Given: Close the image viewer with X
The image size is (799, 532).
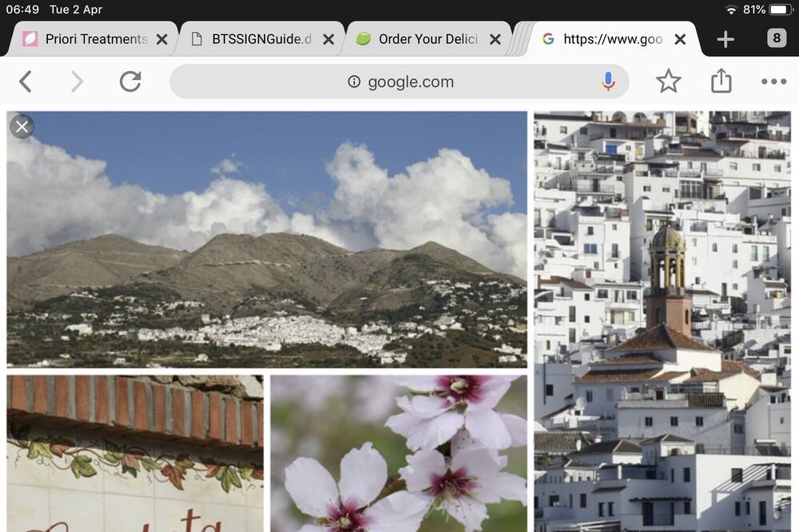Looking at the screenshot, I should click(x=22, y=126).
